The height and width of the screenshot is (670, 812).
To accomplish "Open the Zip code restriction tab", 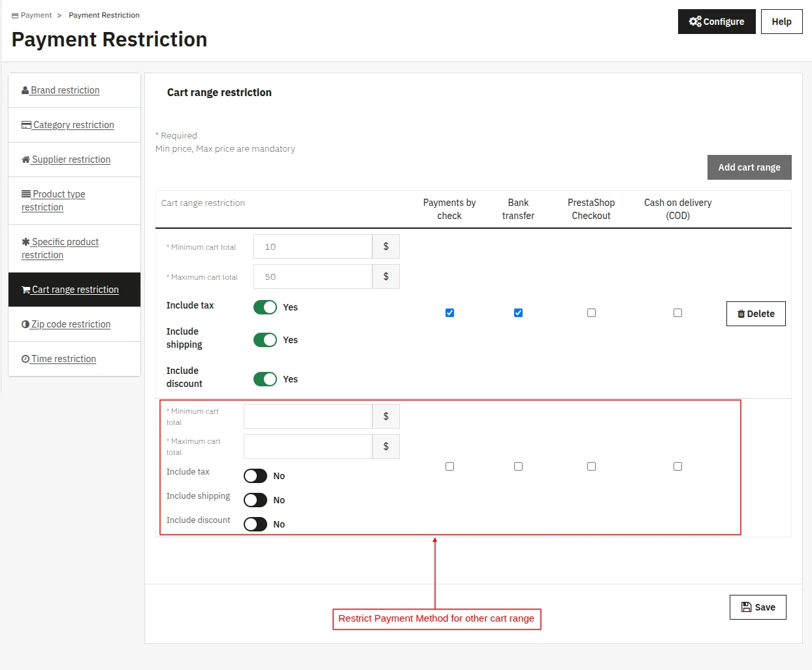I will point(74,324).
